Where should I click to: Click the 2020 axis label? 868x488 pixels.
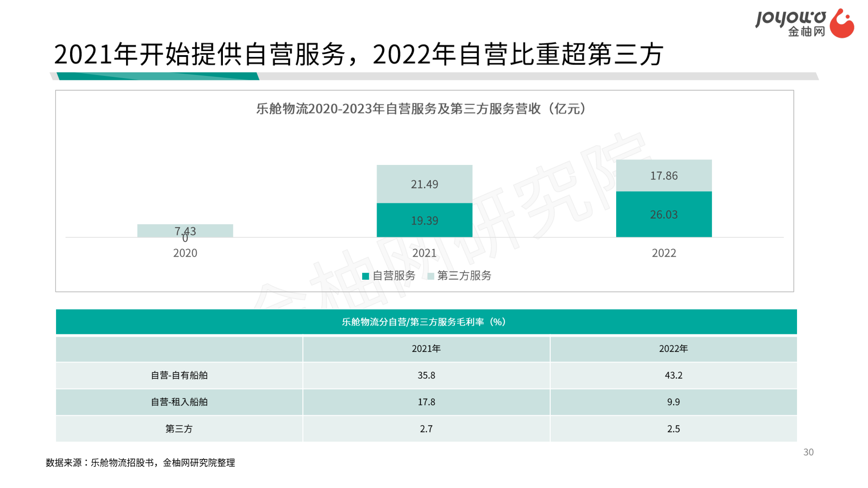tap(185, 253)
